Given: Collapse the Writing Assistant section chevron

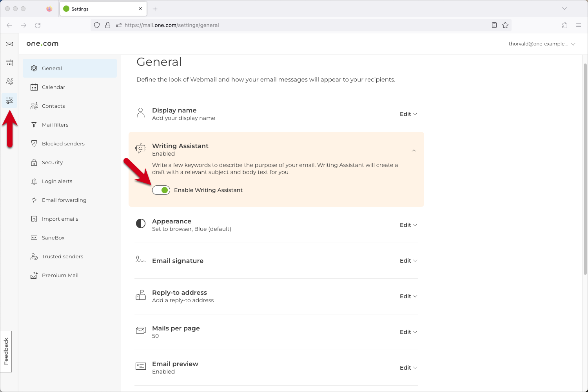Looking at the screenshot, I should 414,151.
